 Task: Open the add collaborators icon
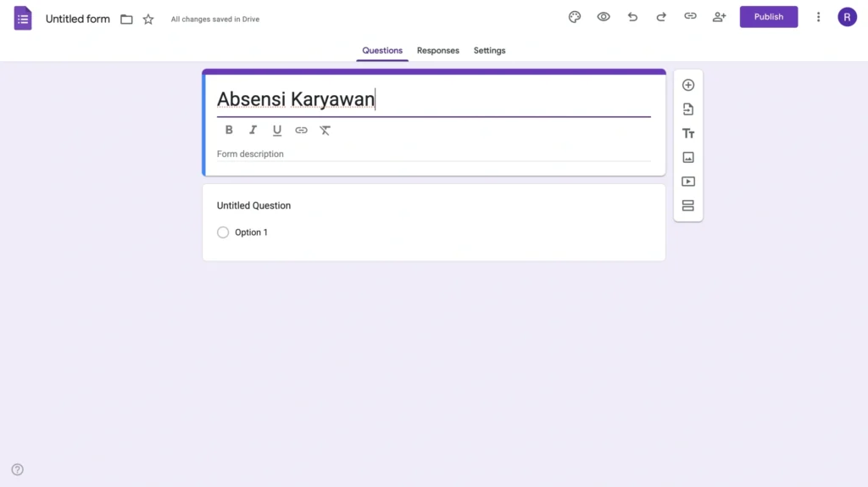pos(719,17)
